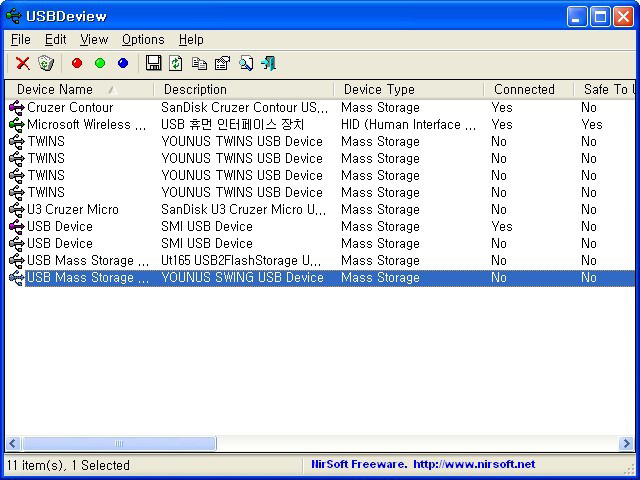Click the red X uninstall device icon

(22, 63)
